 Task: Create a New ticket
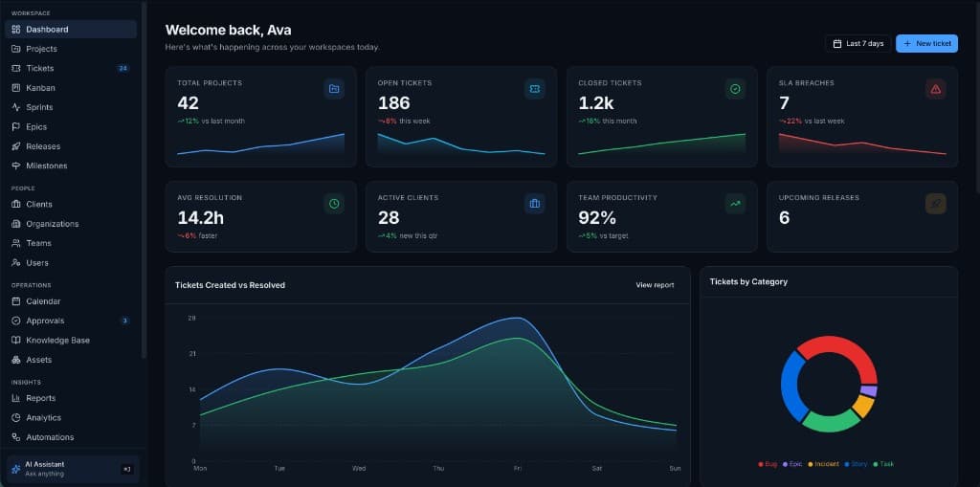coord(926,43)
